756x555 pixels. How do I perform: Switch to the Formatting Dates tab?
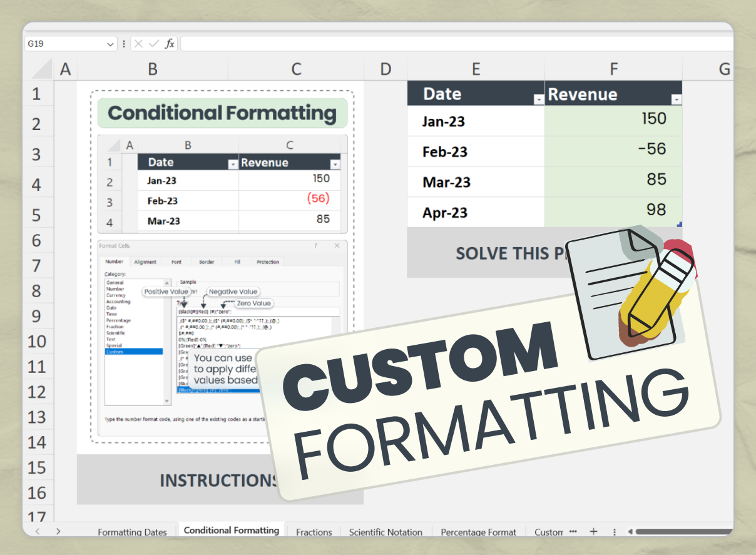132,532
